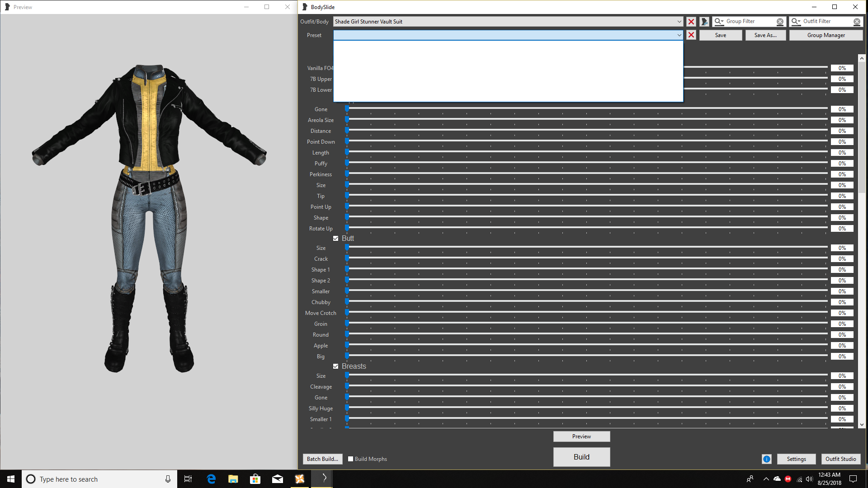Toggle the Butt checkbox on
Screen dimensions: 868x488
(335, 238)
